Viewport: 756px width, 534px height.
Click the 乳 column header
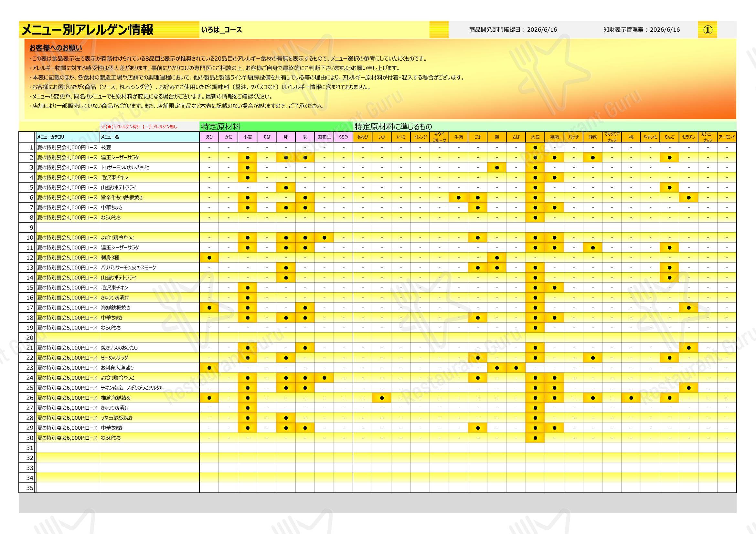(x=305, y=137)
